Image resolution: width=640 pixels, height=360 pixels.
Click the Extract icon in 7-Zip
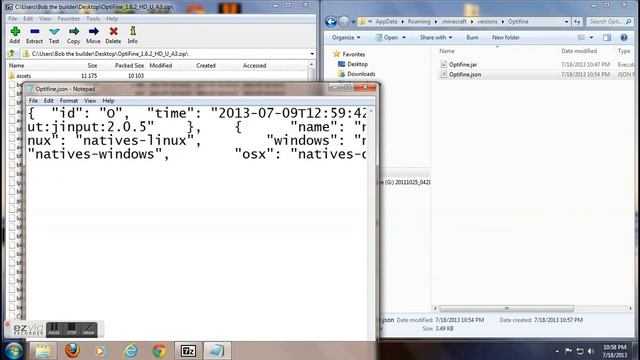pos(35,31)
